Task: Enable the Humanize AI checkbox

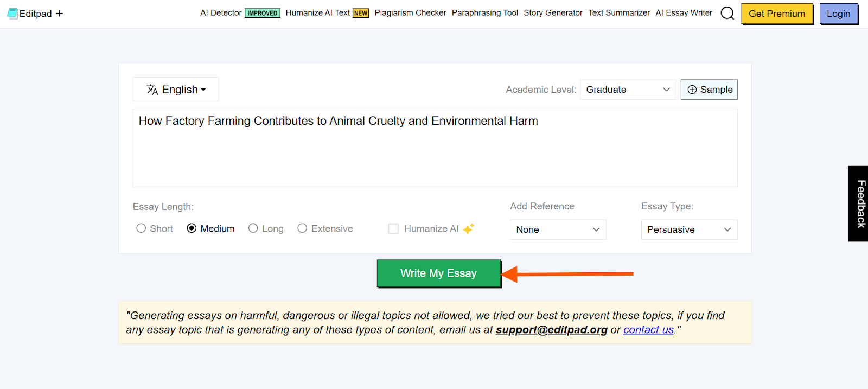Action: click(393, 229)
